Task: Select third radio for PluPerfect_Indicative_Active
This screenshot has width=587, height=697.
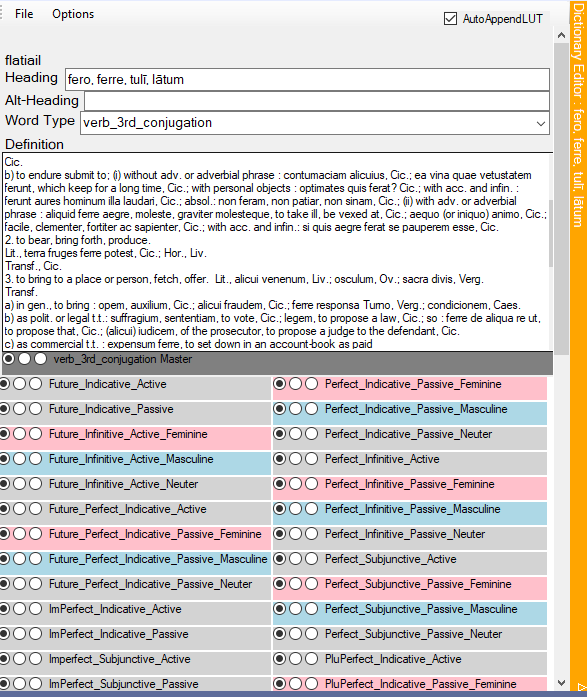Action: tap(311, 659)
